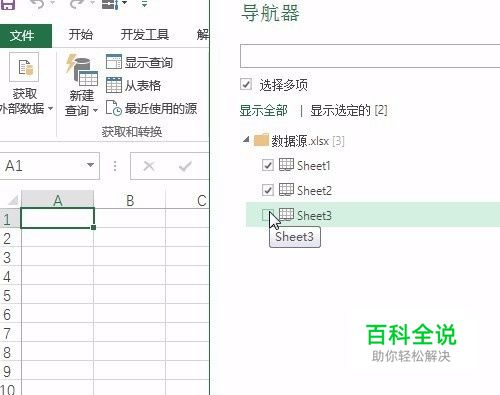Select row 9 header
The height and width of the screenshot is (395, 500).
click(x=10, y=371)
